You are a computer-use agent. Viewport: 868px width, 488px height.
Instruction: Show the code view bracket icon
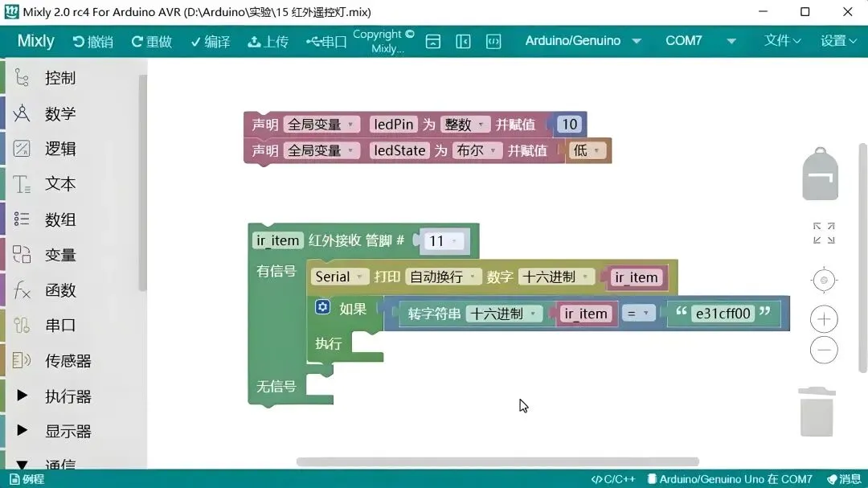click(493, 42)
